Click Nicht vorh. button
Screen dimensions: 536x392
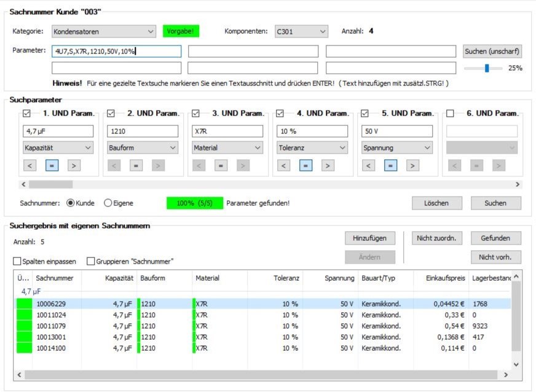pyautogui.click(x=496, y=257)
